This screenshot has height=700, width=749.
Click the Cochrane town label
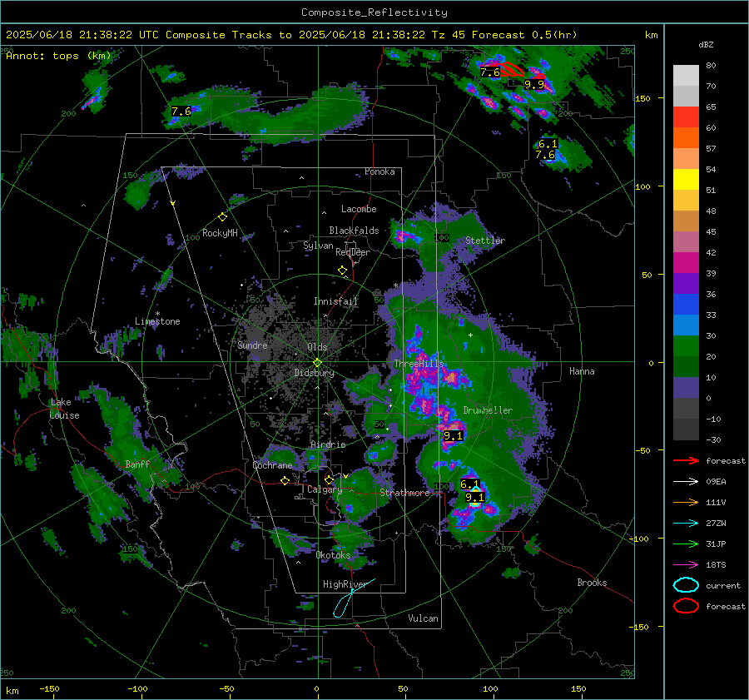272,465
